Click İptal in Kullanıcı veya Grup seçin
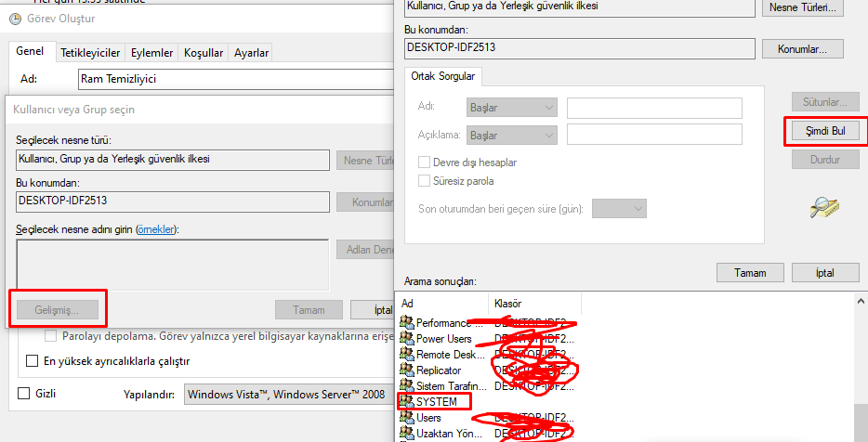This screenshot has height=442, width=868. 372,310
